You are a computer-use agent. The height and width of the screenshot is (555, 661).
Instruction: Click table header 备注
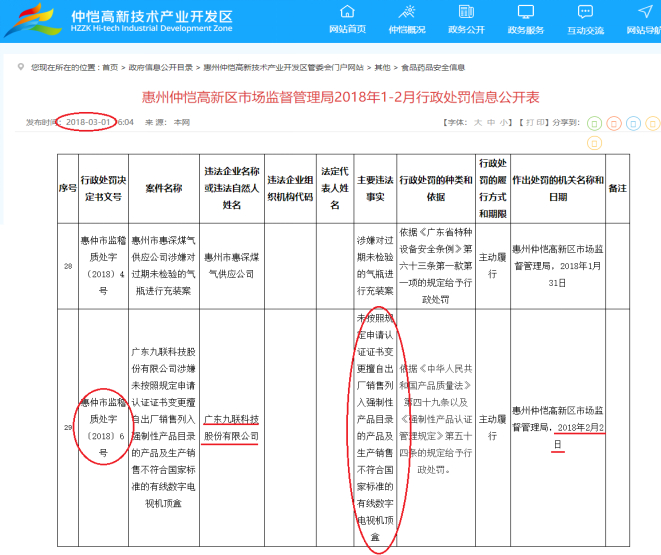tap(618, 188)
